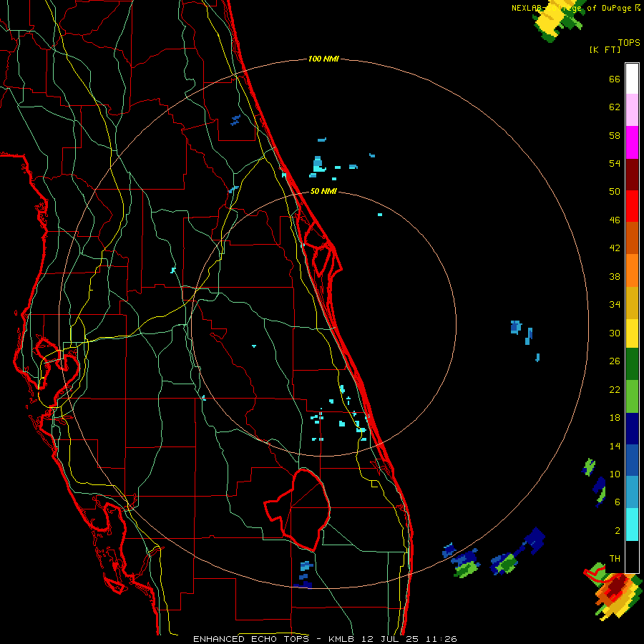Click the '18' legend value

615,418
